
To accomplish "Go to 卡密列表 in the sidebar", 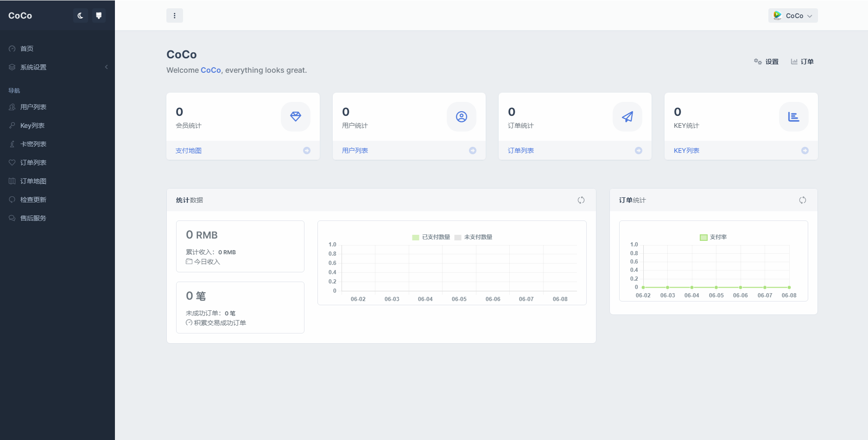I will click(x=33, y=144).
